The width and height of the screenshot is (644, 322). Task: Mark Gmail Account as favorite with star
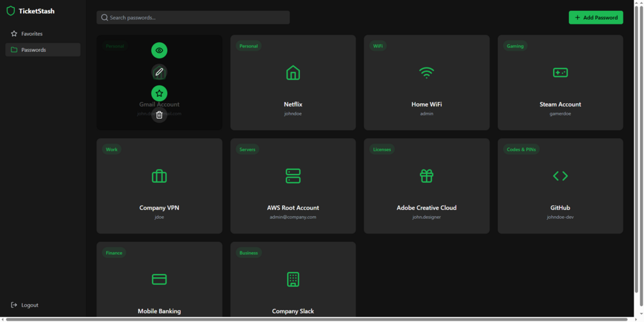[x=160, y=94]
